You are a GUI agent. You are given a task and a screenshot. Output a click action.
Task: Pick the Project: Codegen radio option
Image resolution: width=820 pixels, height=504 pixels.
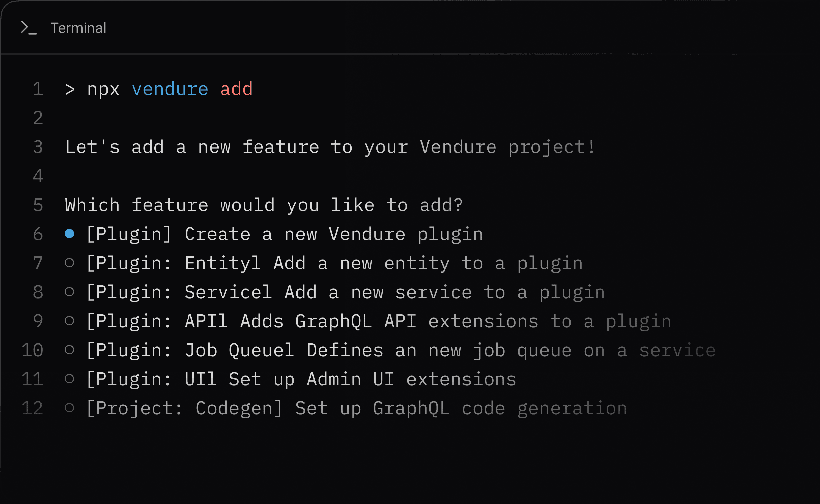(x=69, y=408)
